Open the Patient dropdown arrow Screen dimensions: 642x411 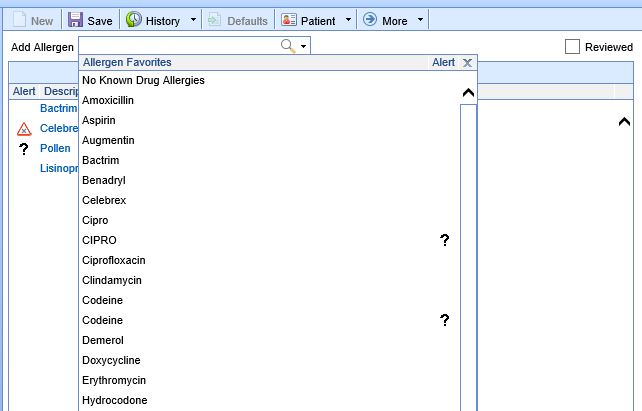pyautogui.click(x=348, y=20)
